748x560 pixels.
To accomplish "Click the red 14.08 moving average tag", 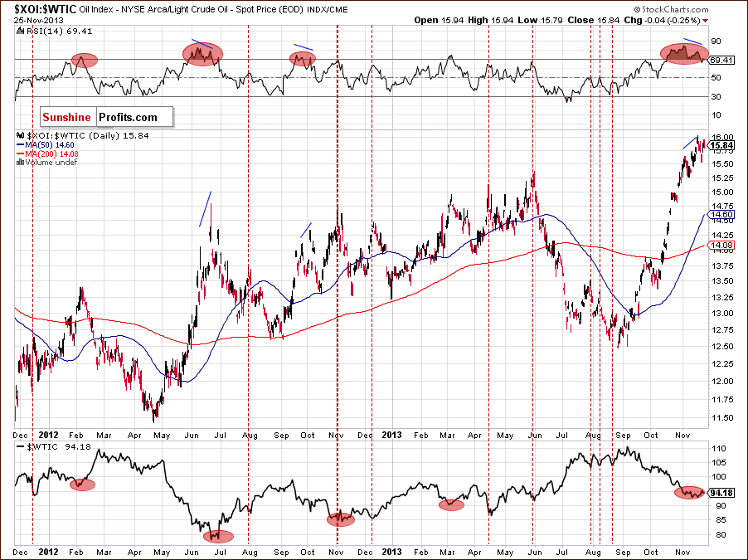I will (x=721, y=246).
